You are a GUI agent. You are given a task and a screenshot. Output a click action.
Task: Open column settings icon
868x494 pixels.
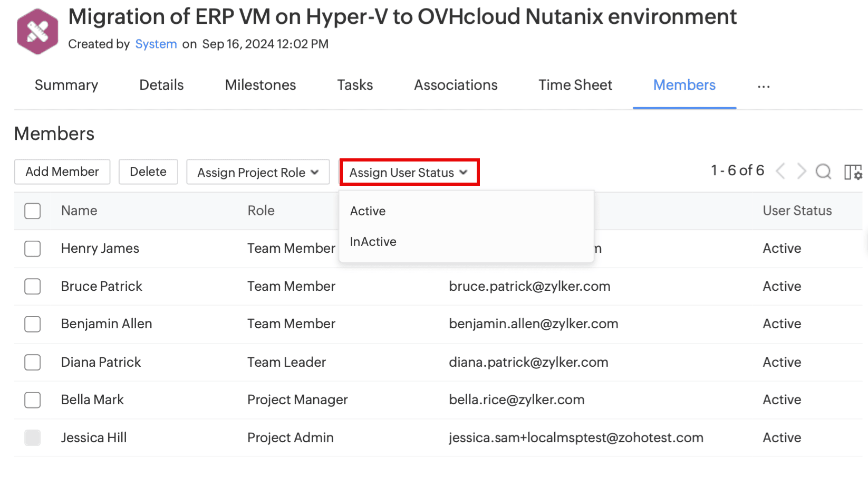pyautogui.click(x=853, y=172)
